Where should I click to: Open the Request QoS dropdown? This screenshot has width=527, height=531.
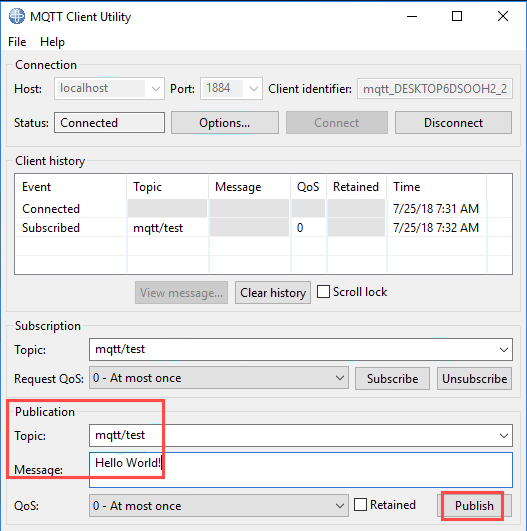click(340, 378)
